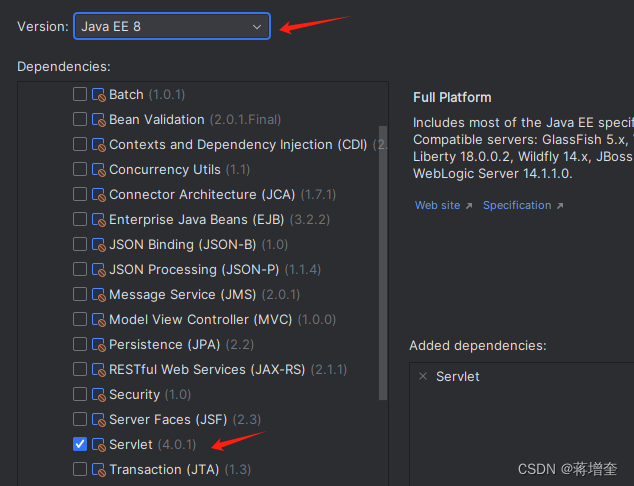Click the Full Platform heading

[452, 97]
